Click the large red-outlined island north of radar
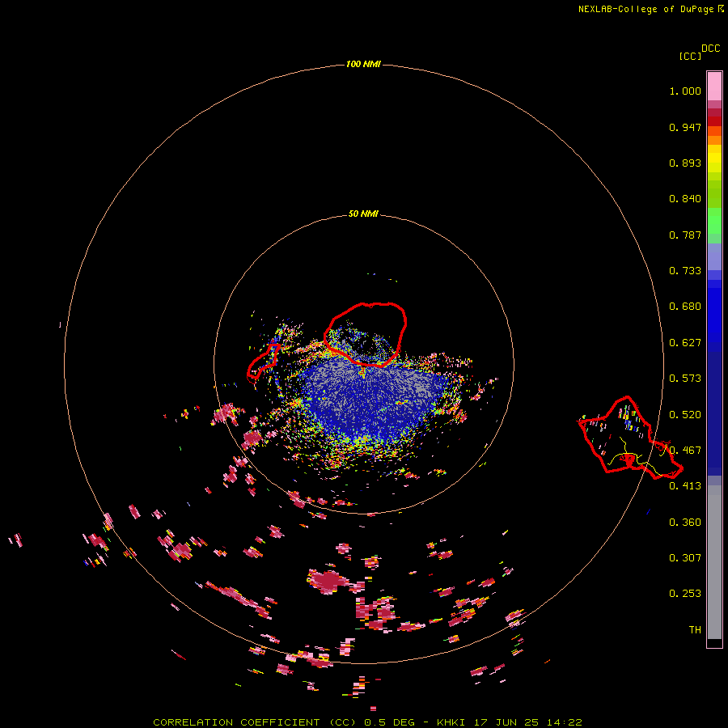728x728 pixels. point(366,334)
